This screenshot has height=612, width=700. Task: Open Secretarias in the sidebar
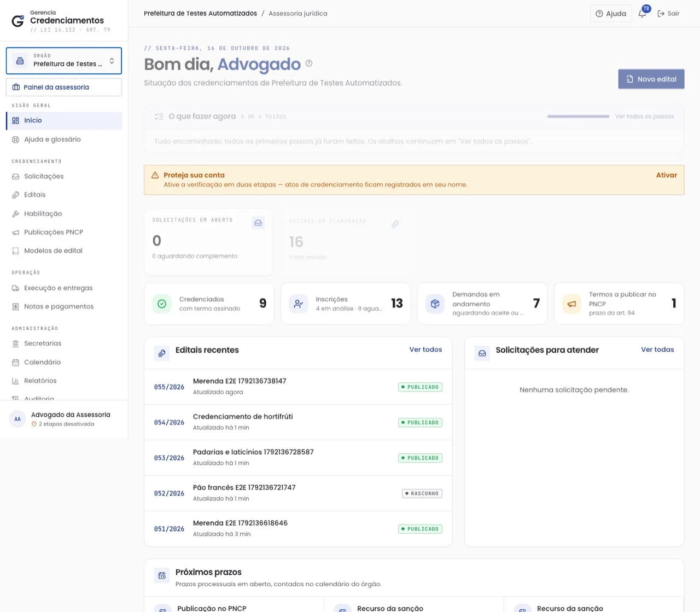click(64, 343)
